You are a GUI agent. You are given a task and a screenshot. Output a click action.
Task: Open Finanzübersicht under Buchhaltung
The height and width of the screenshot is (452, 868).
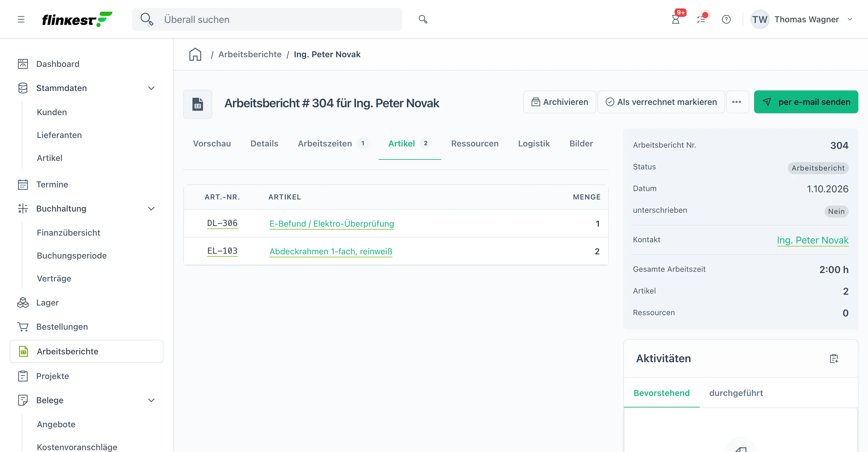click(68, 232)
